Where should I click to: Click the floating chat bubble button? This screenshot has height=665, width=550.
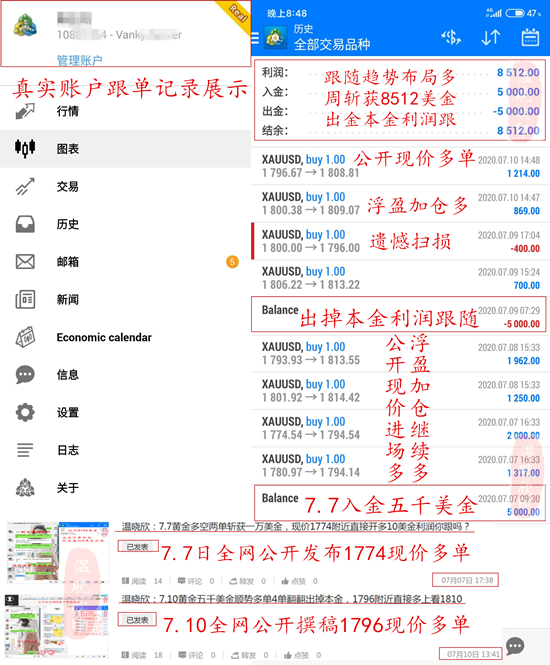coord(515,646)
